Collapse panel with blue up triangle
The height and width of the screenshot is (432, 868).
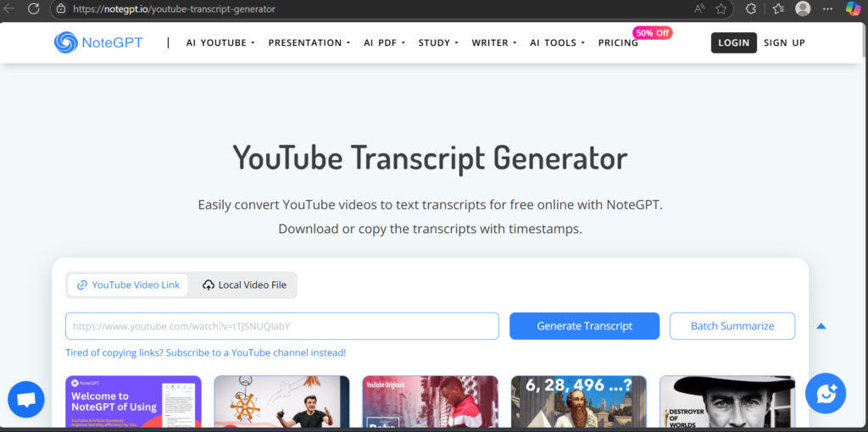pyautogui.click(x=821, y=326)
